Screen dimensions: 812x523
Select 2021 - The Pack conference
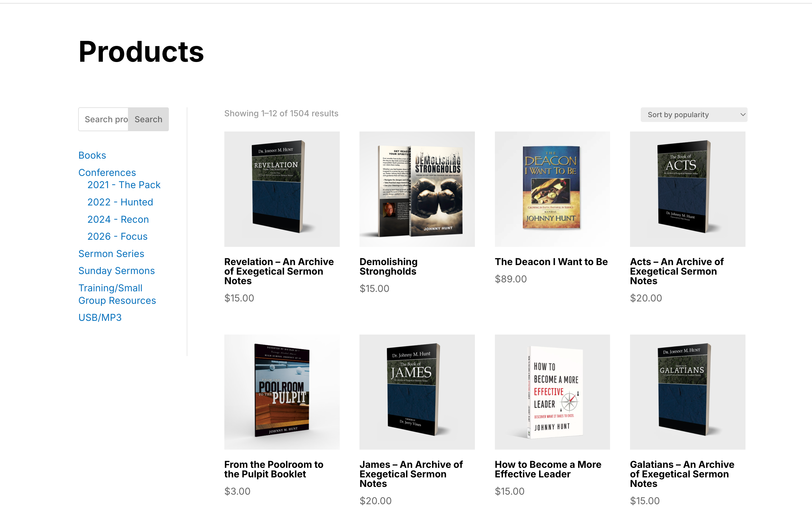click(124, 185)
